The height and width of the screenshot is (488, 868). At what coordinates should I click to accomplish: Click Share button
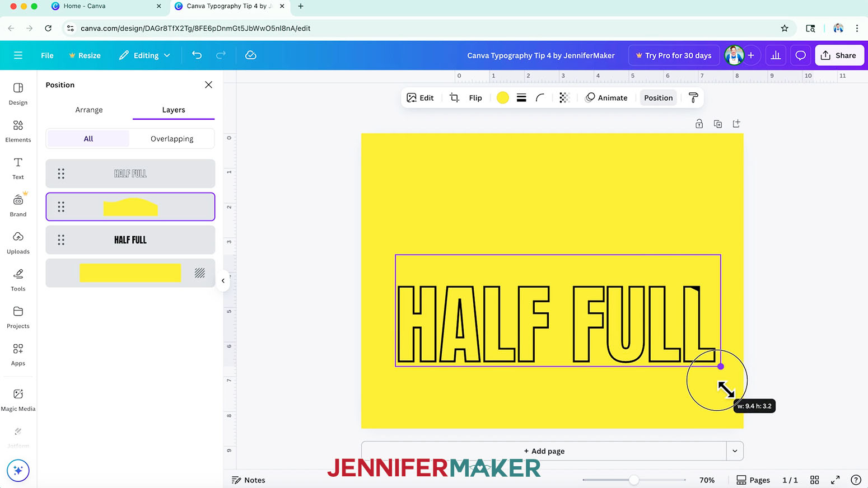[839, 55]
